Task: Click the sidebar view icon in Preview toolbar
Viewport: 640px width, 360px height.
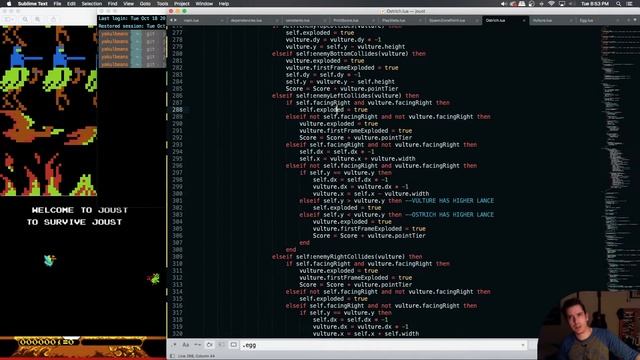Action: click(x=8, y=19)
